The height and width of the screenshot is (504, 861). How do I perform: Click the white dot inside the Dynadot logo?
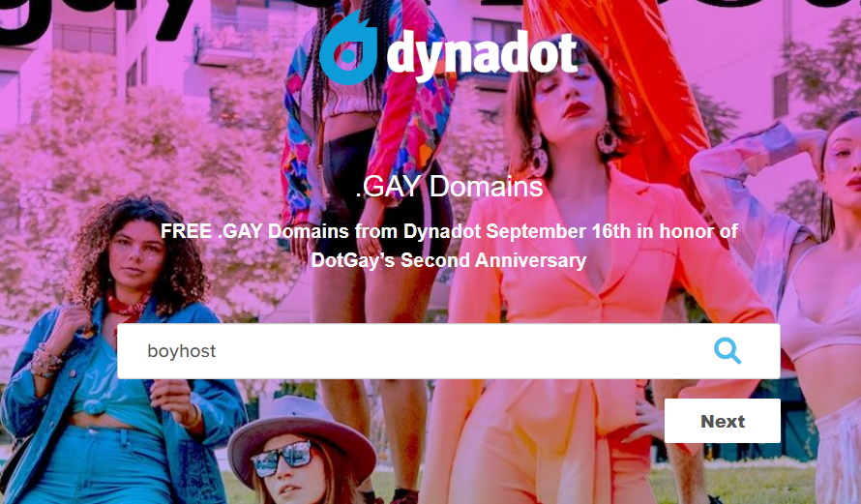(x=348, y=55)
